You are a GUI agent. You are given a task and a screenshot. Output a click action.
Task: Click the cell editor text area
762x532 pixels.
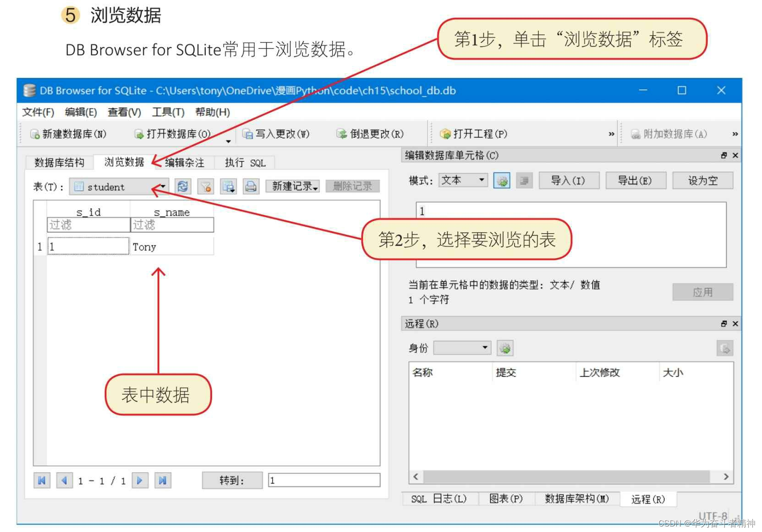click(571, 235)
